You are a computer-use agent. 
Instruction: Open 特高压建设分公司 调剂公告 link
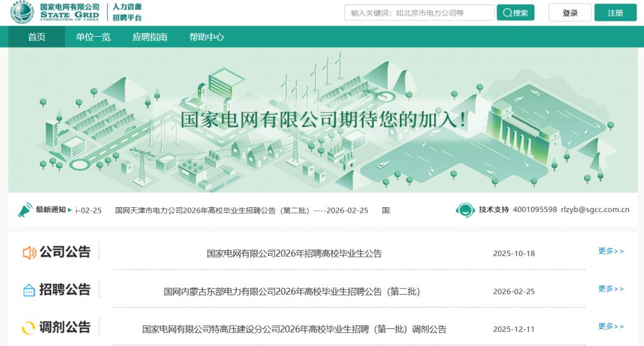point(294,329)
